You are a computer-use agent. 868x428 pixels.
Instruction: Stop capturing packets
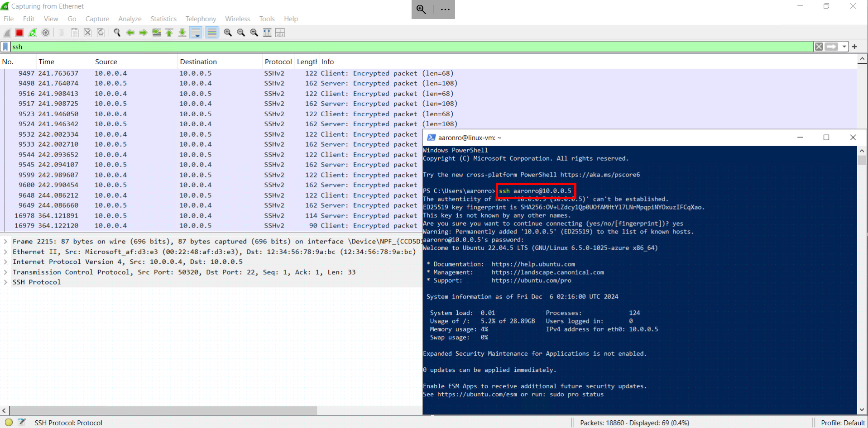(19, 32)
